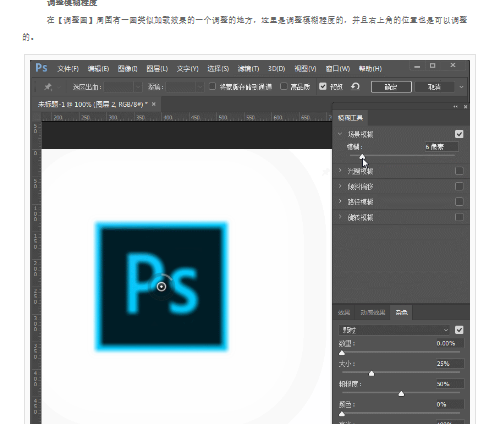Close the untitled-1 document tab

pos(154,104)
